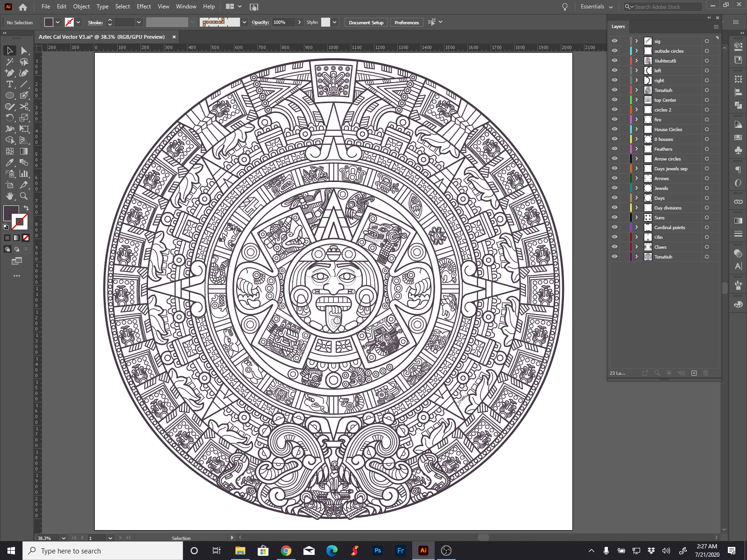This screenshot has width=747, height=560.
Task: Choose the Eyedropper tool
Action: [x=10, y=162]
